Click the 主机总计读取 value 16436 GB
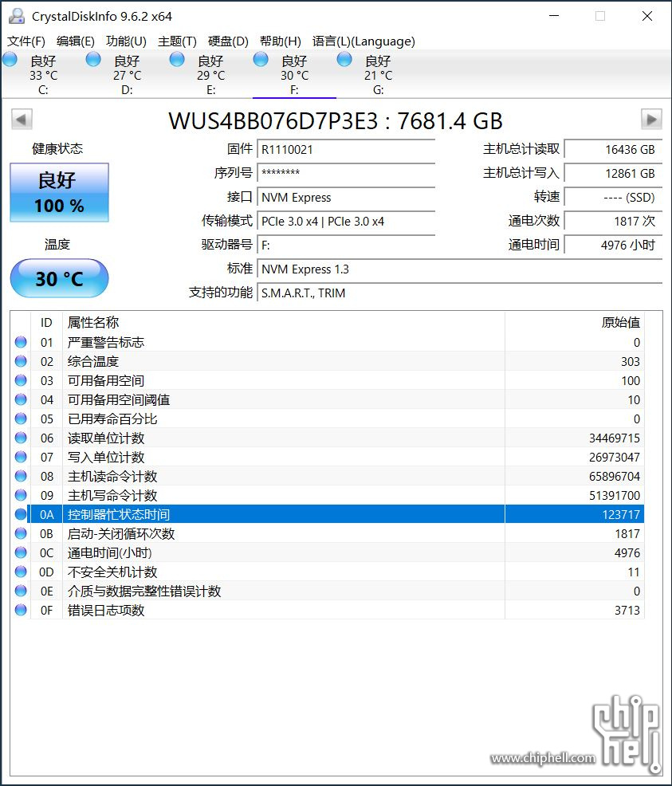Screen dimensions: 672x786 (613, 149)
